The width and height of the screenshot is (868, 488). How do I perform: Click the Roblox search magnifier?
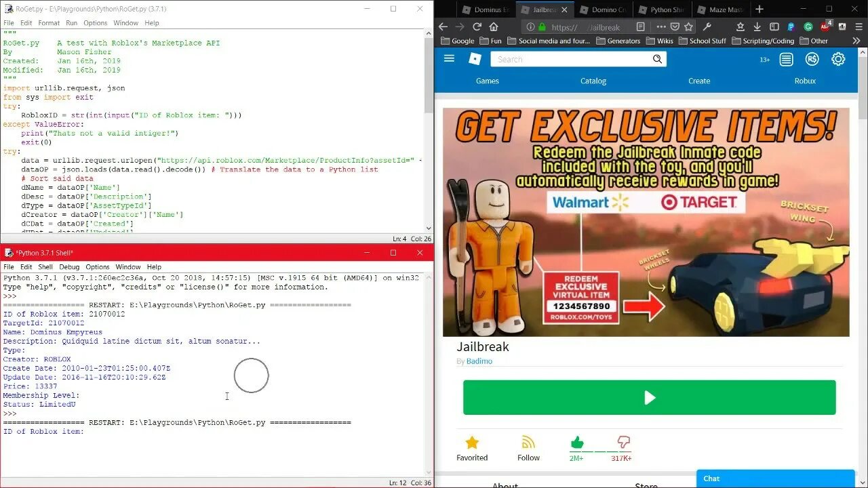point(657,59)
